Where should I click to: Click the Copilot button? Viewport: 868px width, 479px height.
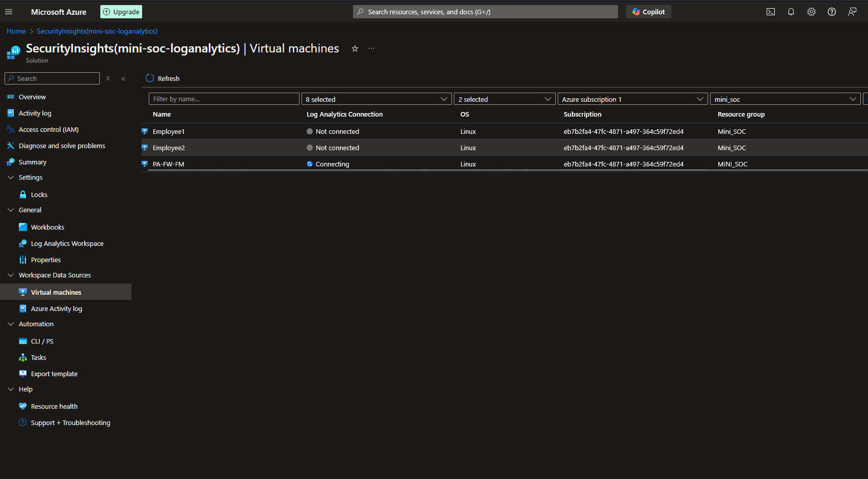(x=648, y=12)
